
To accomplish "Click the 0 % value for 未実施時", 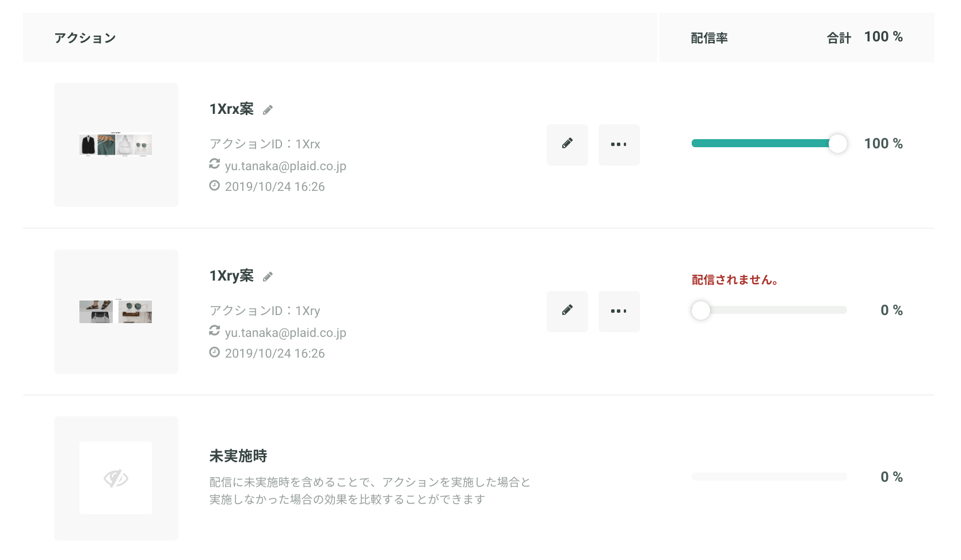I will pyautogui.click(x=891, y=477).
